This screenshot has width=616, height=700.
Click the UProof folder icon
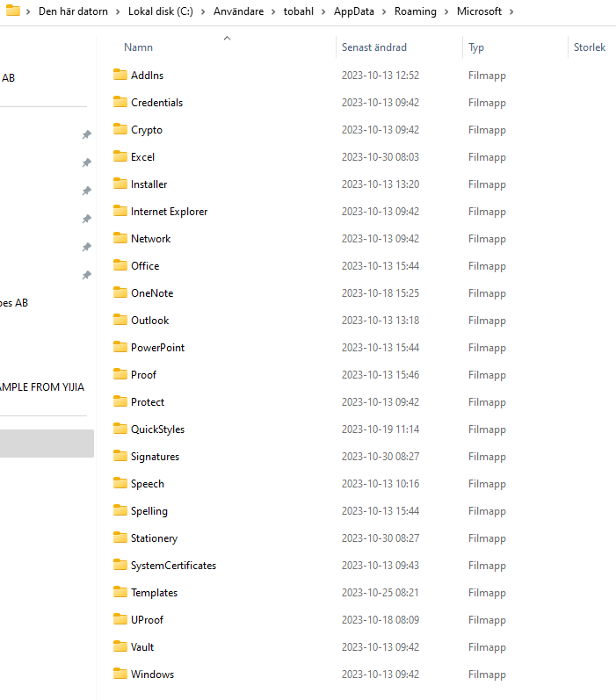click(120, 619)
